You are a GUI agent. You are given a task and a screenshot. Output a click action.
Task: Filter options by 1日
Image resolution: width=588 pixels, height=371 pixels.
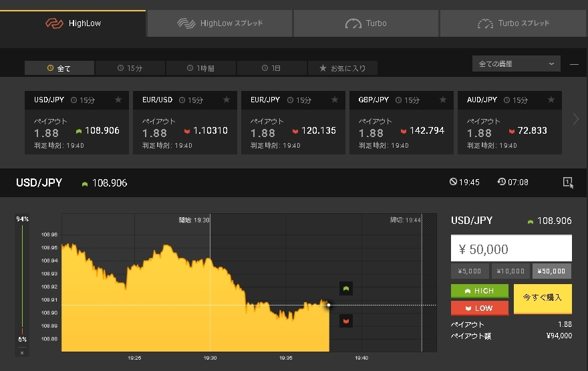pos(271,68)
